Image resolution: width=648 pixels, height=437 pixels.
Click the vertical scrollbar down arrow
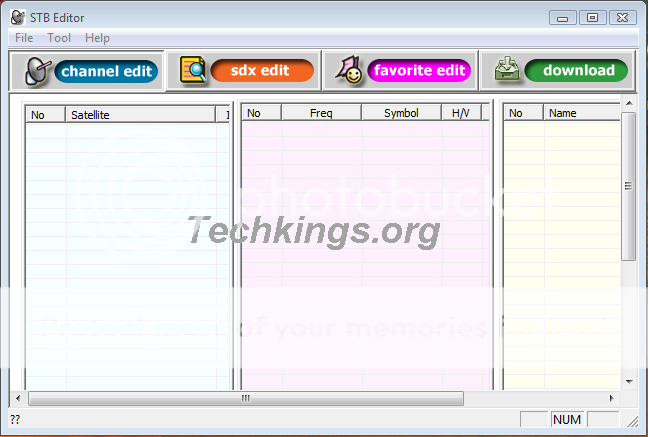629,382
